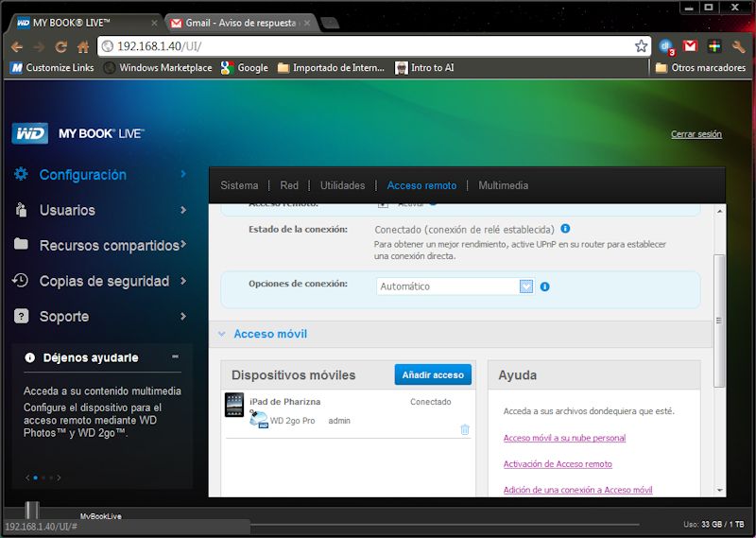This screenshot has width=756, height=538.
Task: Click the Copias de seguridad clock icon
Action: (20, 280)
